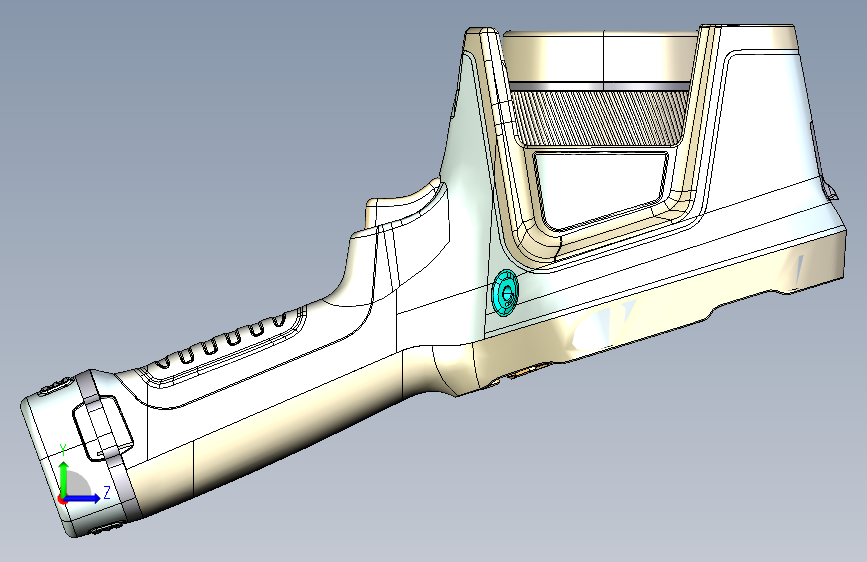Image resolution: width=867 pixels, height=562 pixels.
Task: Select the cyan circular connector on the model
Action: click(506, 293)
